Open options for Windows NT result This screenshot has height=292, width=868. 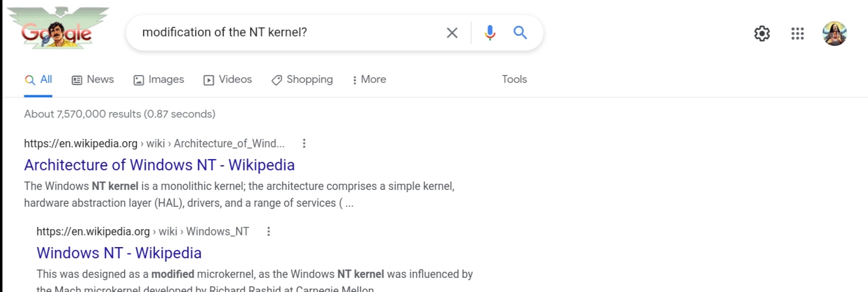(268, 231)
